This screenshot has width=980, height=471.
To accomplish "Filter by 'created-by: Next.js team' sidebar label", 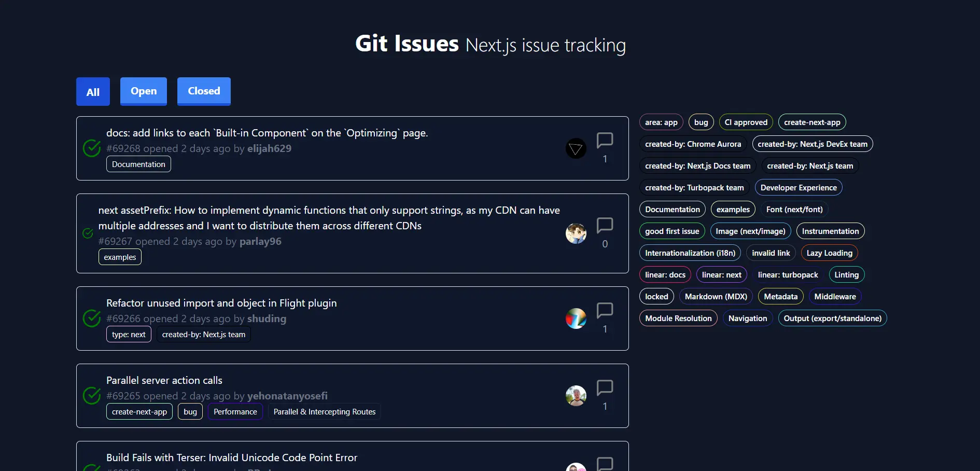I will [x=810, y=166].
